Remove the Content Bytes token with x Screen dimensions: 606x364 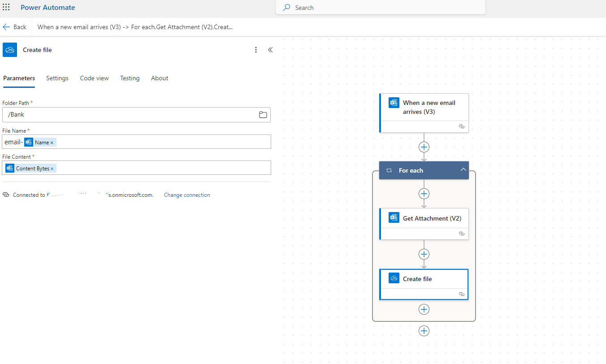click(x=52, y=169)
